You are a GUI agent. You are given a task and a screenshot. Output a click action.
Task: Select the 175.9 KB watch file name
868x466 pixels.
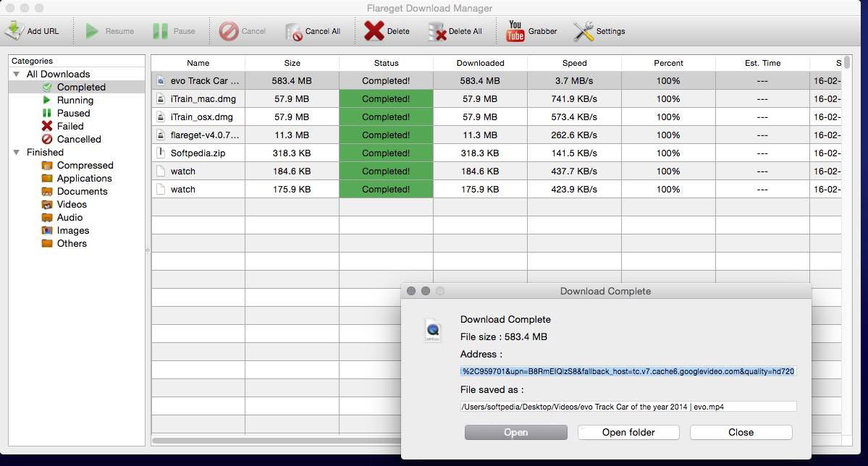(x=182, y=190)
